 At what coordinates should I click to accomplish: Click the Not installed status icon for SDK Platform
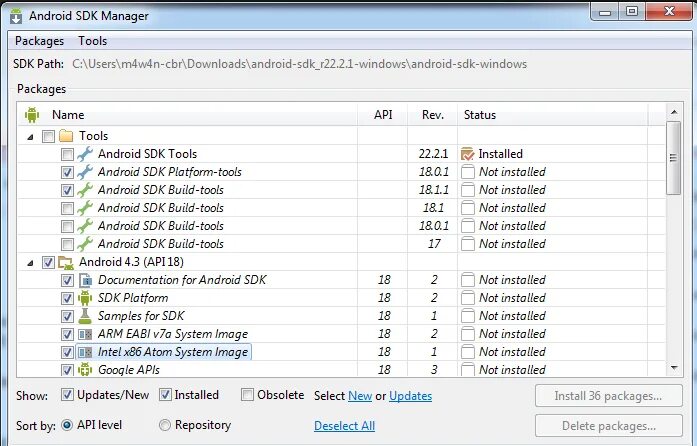click(x=468, y=298)
